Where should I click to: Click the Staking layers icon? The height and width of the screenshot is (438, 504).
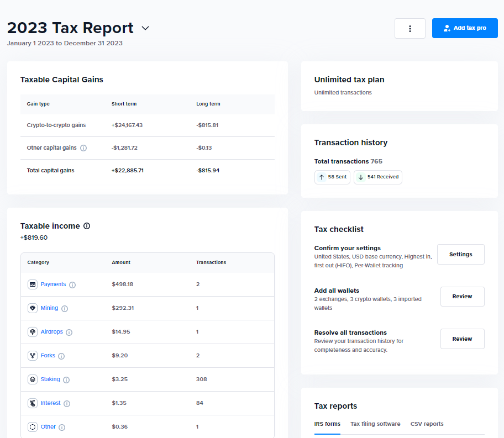pos(32,379)
